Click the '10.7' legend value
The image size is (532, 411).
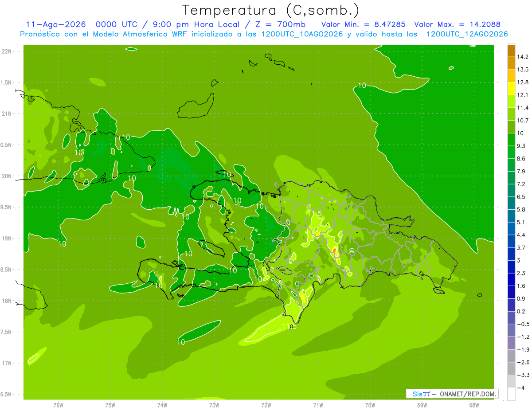523,121
